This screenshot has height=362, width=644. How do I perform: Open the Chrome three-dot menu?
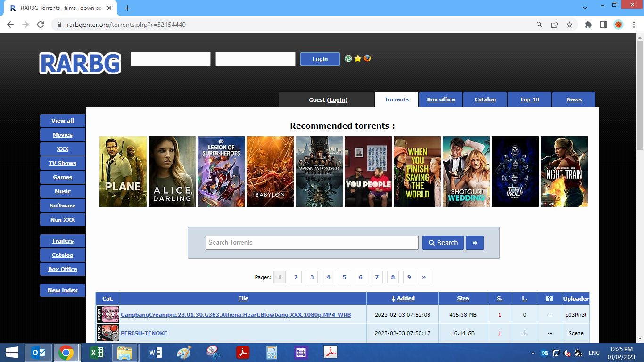pos(634,25)
